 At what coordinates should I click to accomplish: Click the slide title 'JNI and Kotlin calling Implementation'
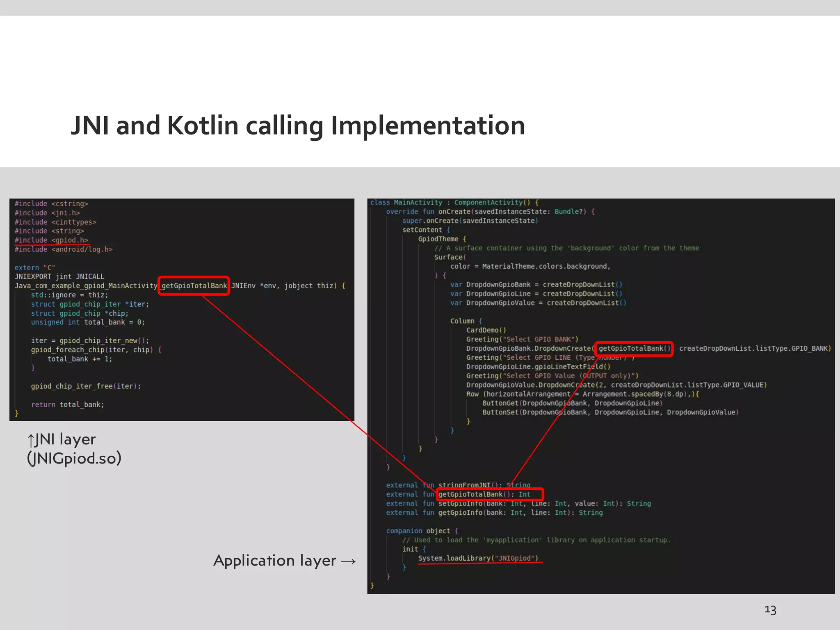coord(298,126)
